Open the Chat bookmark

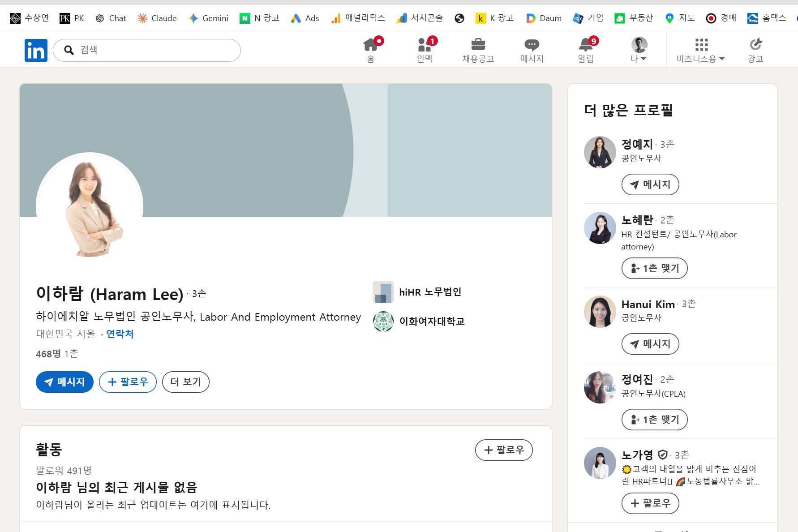click(x=111, y=18)
